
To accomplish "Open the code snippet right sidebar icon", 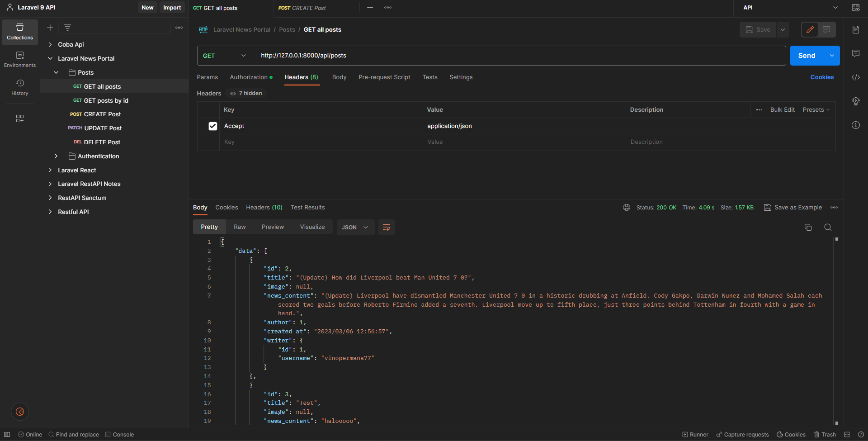I will pyautogui.click(x=856, y=77).
